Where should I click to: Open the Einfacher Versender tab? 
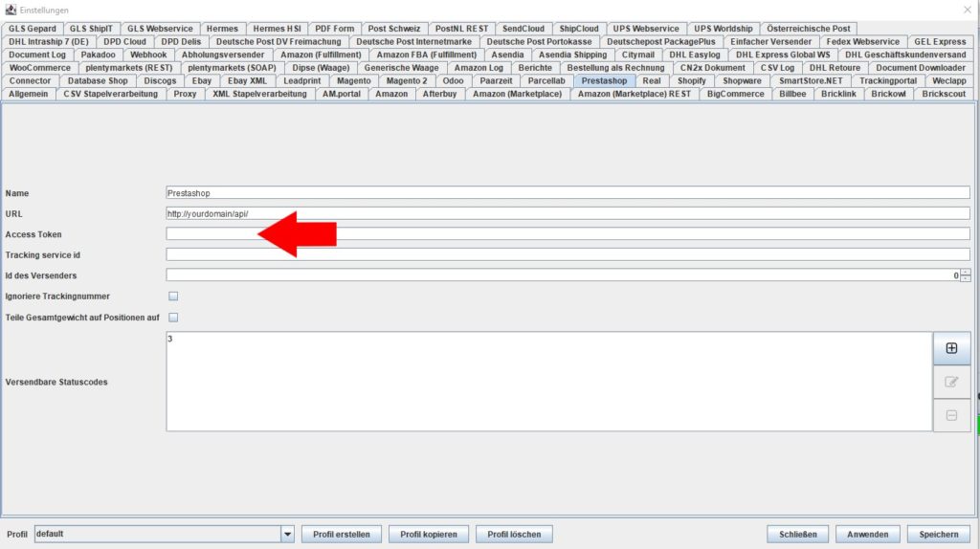(770, 41)
